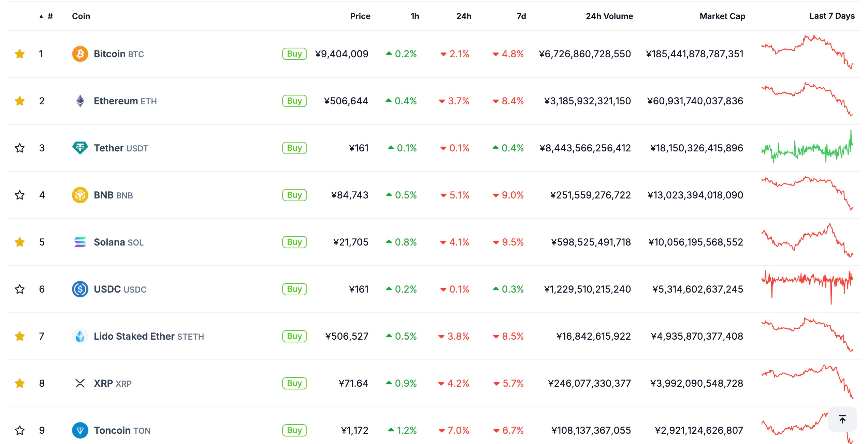Image resolution: width=868 pixels, height=444 pixels.
Task: Click Buy button for Lido Staked Ether
Action: coord(294,336)
